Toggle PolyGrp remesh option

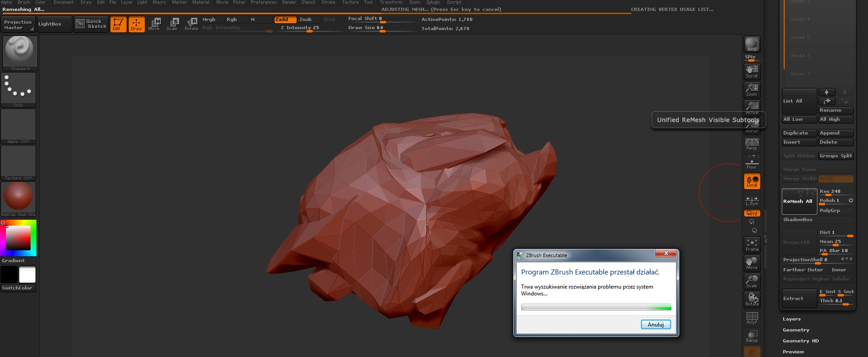[x=836, y=211]
